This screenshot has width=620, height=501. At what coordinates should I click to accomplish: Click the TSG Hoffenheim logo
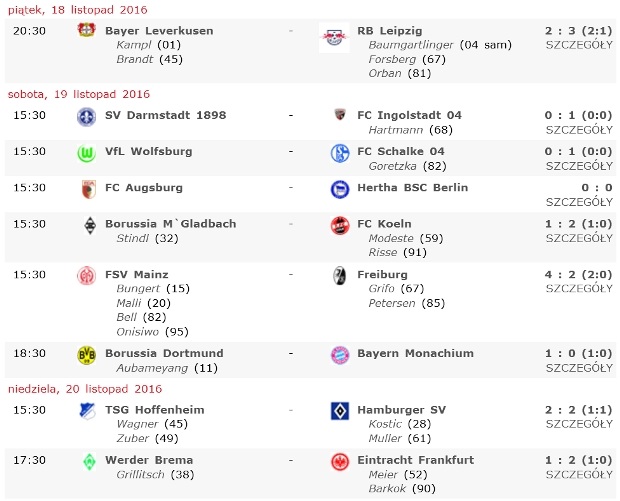[x=87, y=411]
